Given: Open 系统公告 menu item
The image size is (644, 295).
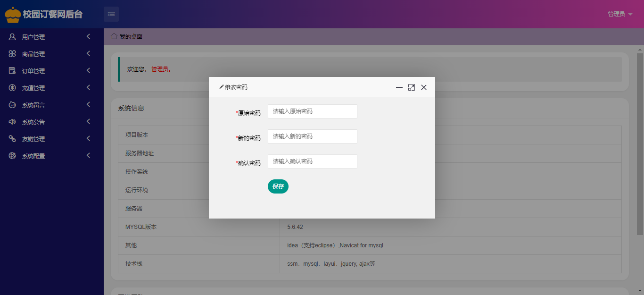Looking at the screenshot, I should (52, 122).
